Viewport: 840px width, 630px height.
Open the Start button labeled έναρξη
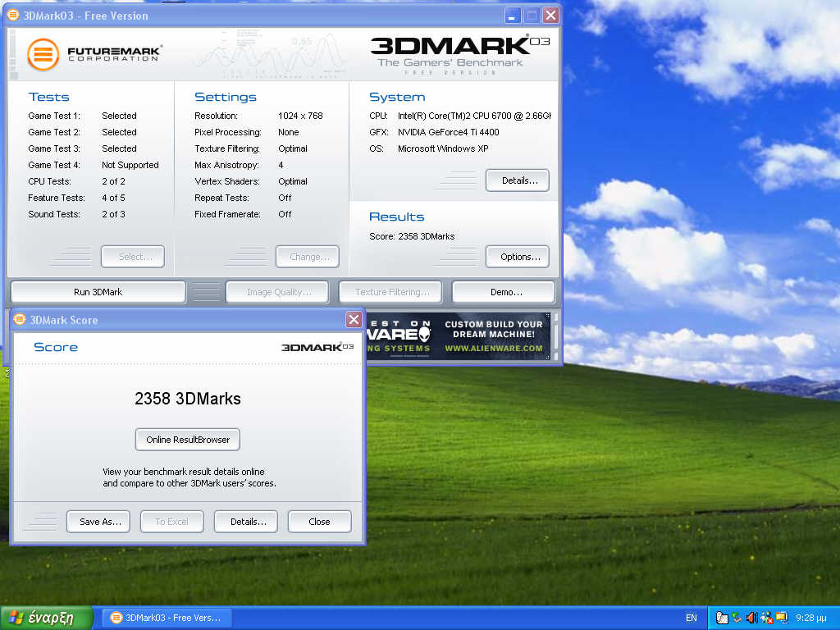[46, 618]
